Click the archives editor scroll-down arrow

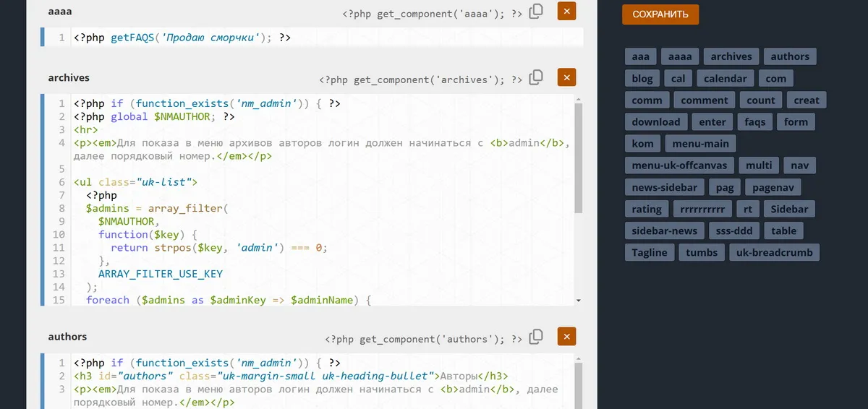[x=578, y=299]
